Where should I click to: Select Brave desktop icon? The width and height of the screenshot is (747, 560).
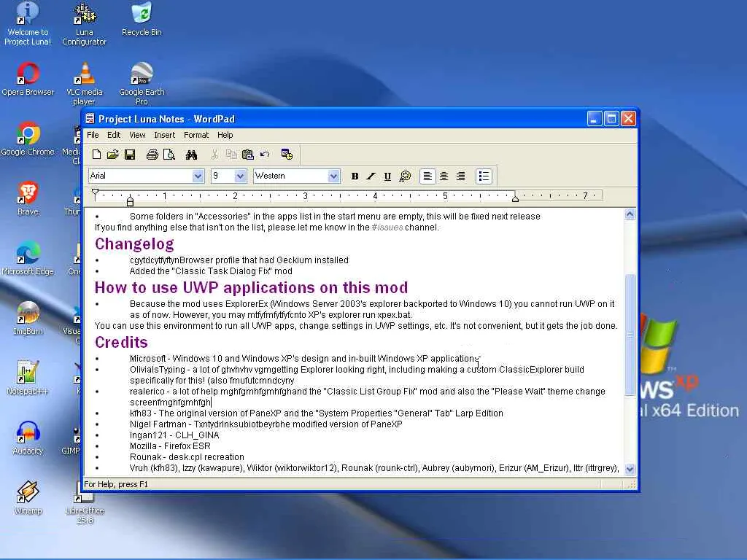(x=28, y=198)
